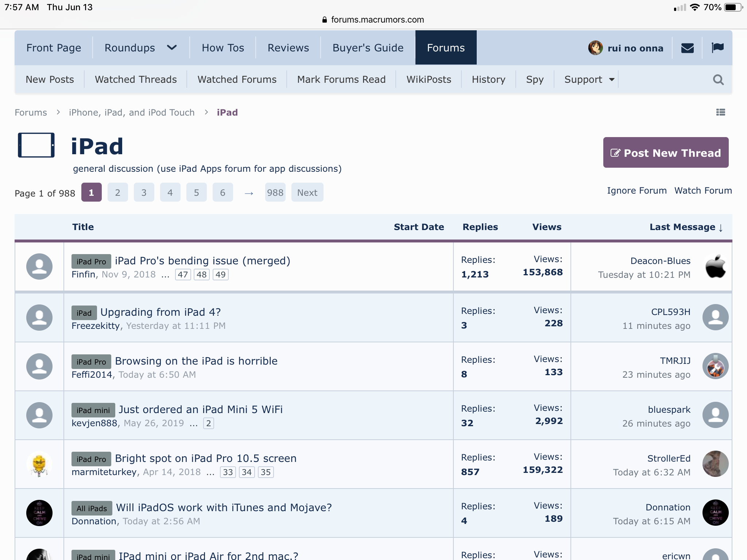The width and height of the screenshot is (747, 560).
Task: Open New Posts menu item
Action: point(50,79)
